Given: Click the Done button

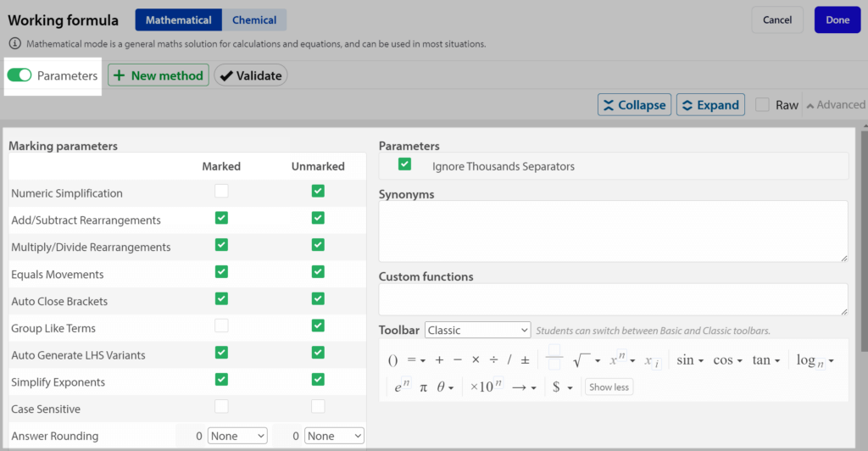Looking at the screenshot, I should (x=837, y=19).
